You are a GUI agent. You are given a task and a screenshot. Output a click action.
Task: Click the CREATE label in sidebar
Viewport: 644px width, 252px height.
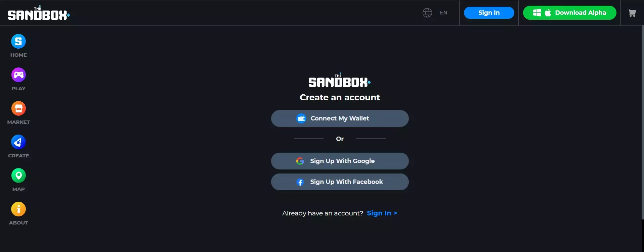pos(18,156)
